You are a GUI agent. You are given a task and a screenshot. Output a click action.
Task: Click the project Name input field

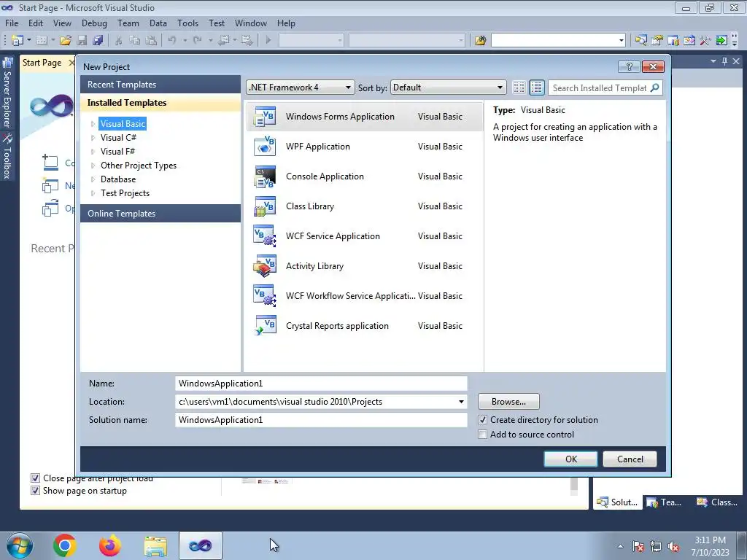[x=321, y=384]
